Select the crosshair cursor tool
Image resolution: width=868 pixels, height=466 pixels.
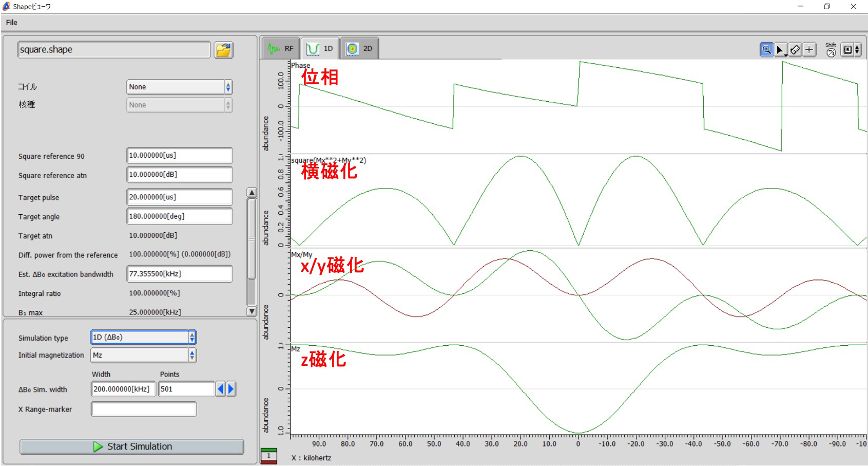click(809, 49)
